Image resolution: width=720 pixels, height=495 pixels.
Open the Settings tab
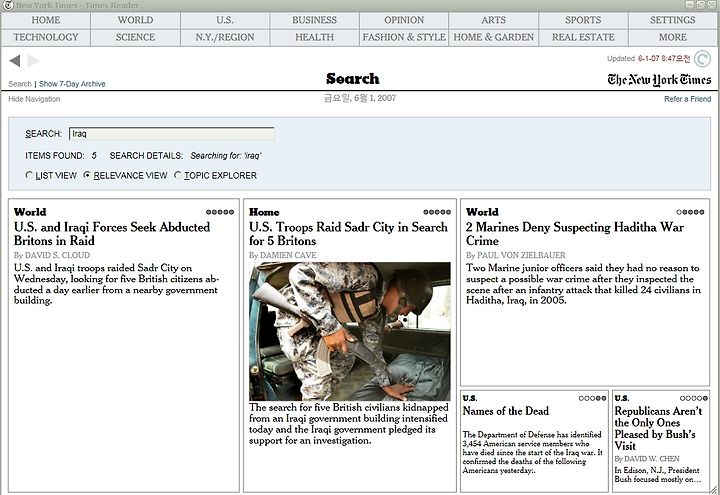point(673,20)
